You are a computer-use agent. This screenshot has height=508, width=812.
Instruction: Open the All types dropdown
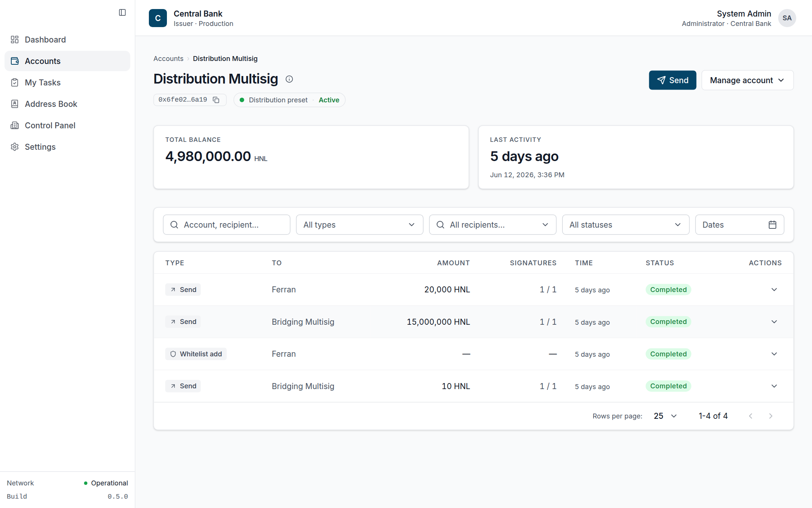pos(359,225)
